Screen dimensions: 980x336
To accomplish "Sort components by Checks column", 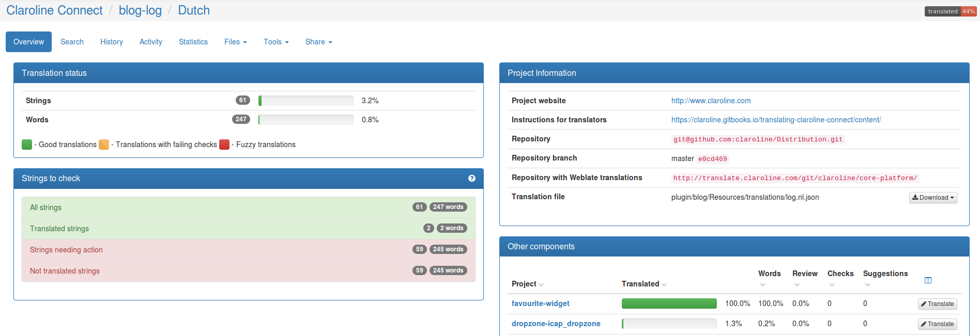I will [x=840, y=278].
